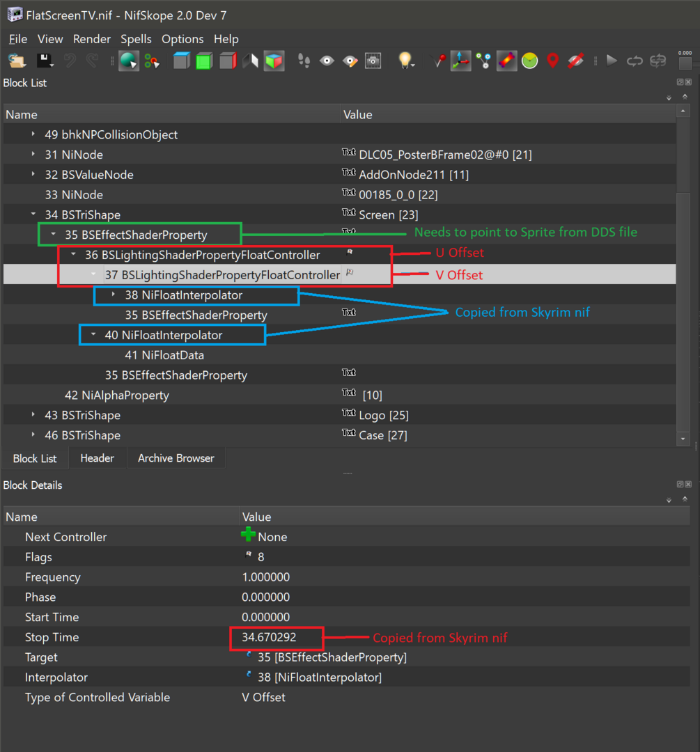700x752 pixels.
Task: Toggle Show Hidden crossed-eye icon
Action: pos(576,61)
